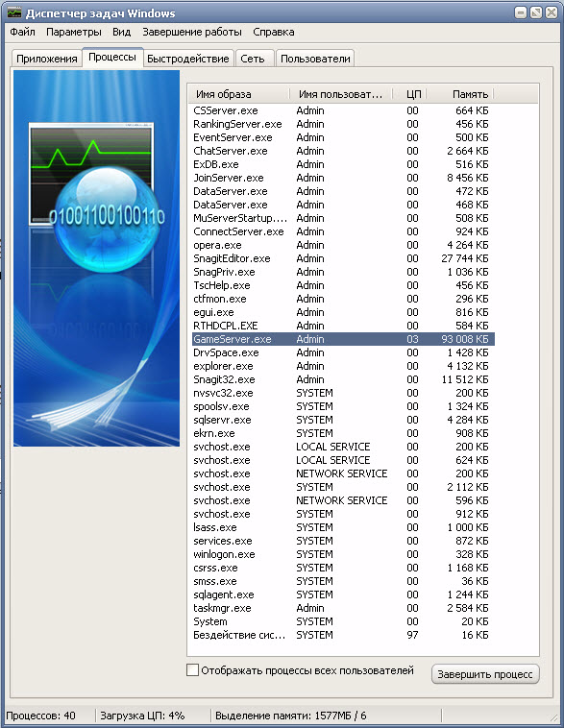Select the RankingServer.exe process
The height and width of the screenshot is (728, 564).
343,124
